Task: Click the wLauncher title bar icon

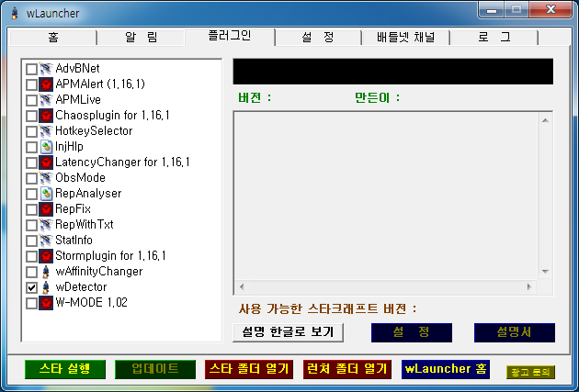Action: tap(15, 13)
